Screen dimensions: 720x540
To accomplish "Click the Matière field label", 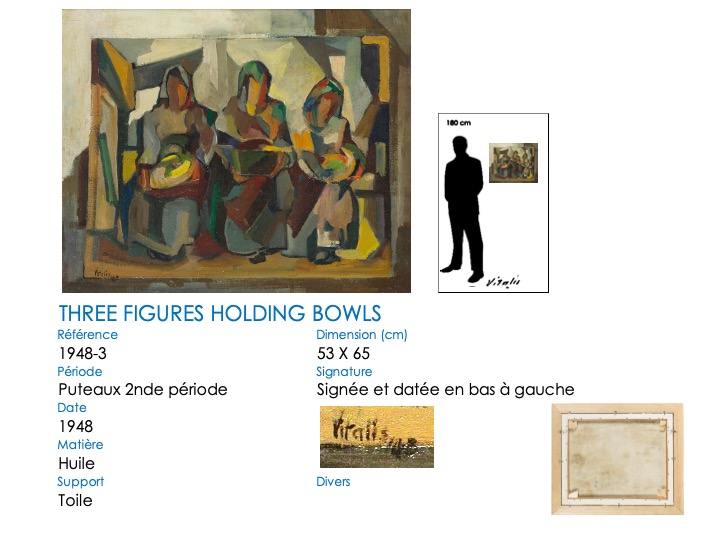I will [81, 445].
